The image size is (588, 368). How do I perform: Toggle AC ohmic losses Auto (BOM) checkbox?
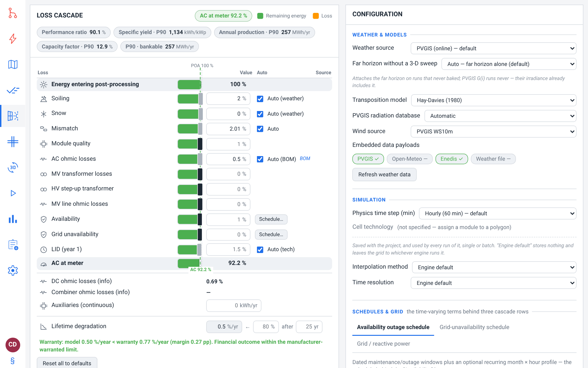pyautogui.click(x=260, y=159)
